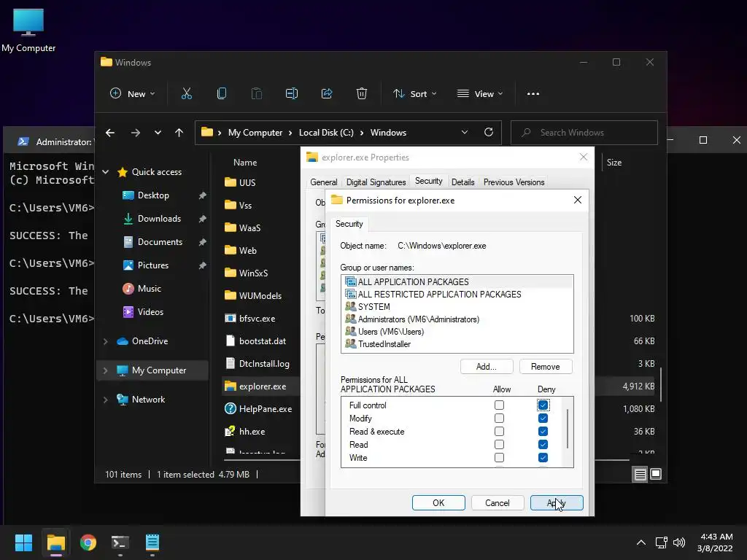Open the Music folder in sidebar
Viewport: 747px width, 560px height.
[x=149, y=289]
